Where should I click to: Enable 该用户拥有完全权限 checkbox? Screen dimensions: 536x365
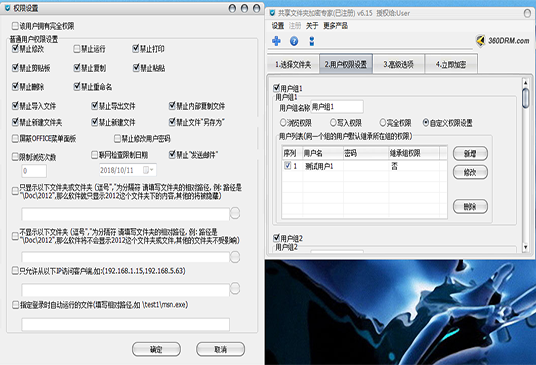click(x=15, y=26)
